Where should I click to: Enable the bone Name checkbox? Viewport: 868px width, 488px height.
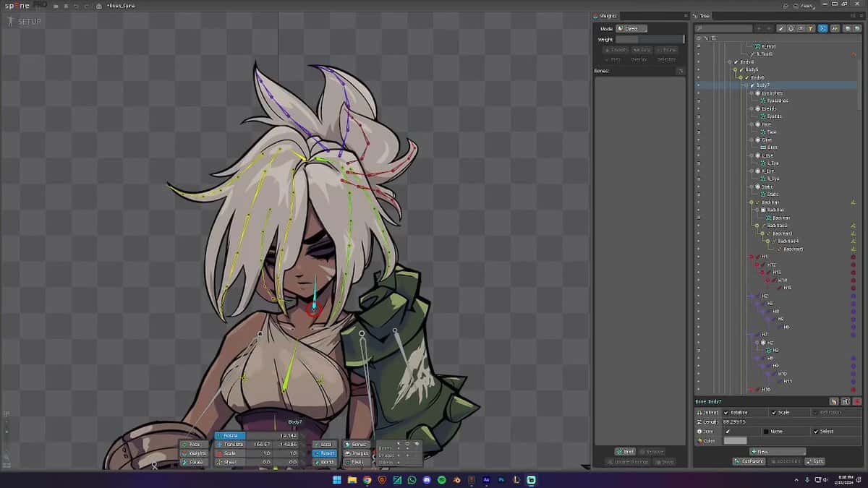[767, 432]
